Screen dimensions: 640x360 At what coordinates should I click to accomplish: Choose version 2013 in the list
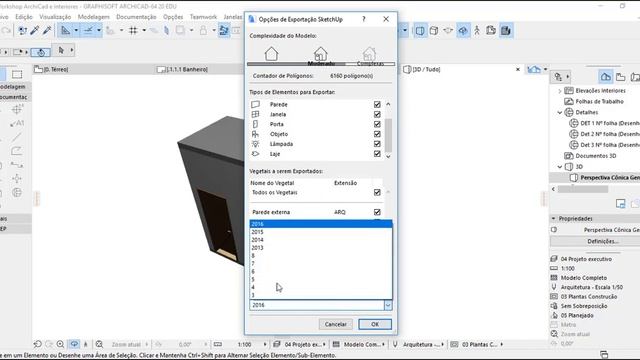point(321,248)
